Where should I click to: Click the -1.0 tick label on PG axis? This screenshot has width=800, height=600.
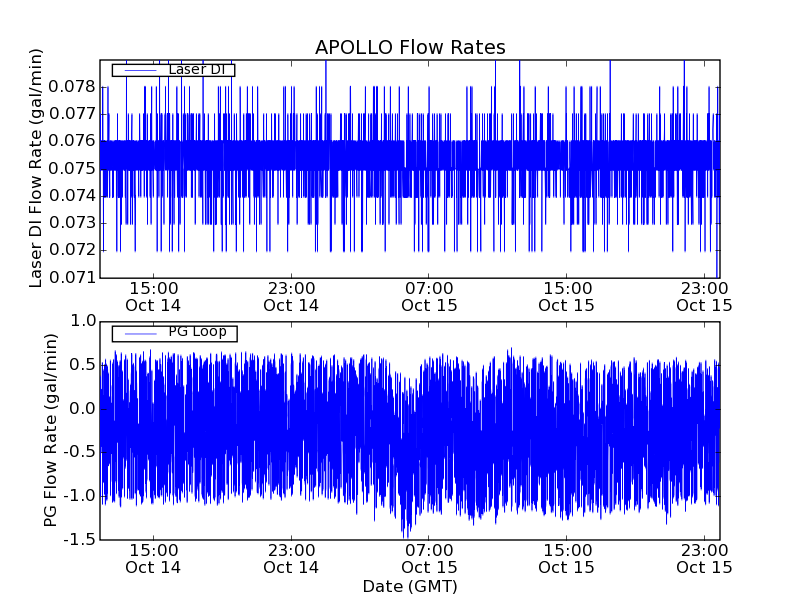pos(80,496)
